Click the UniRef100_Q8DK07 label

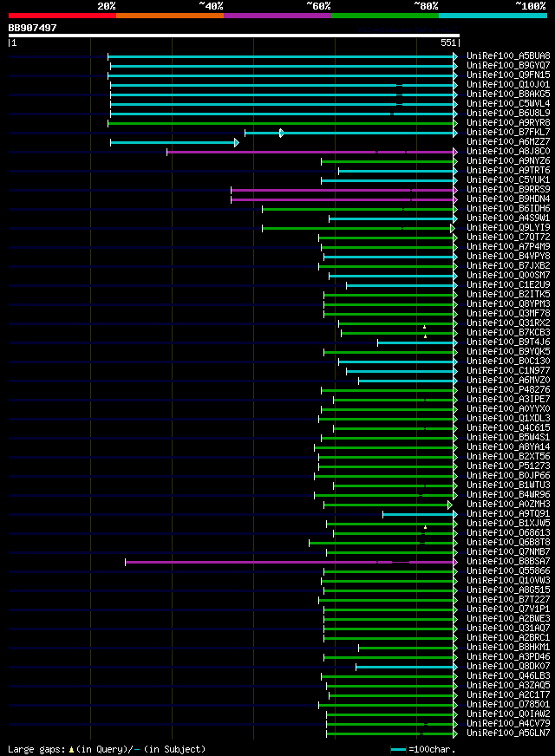pyautogui.click(x=508, y=667)
